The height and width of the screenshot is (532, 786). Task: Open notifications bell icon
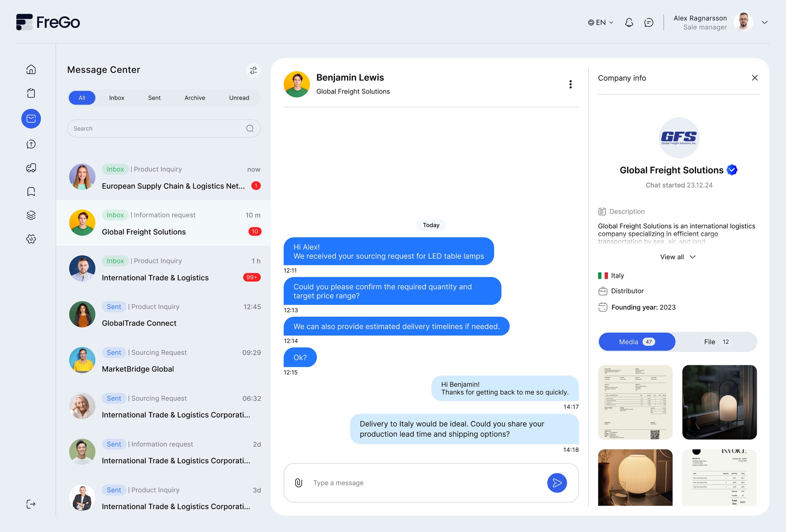(629, 23)
